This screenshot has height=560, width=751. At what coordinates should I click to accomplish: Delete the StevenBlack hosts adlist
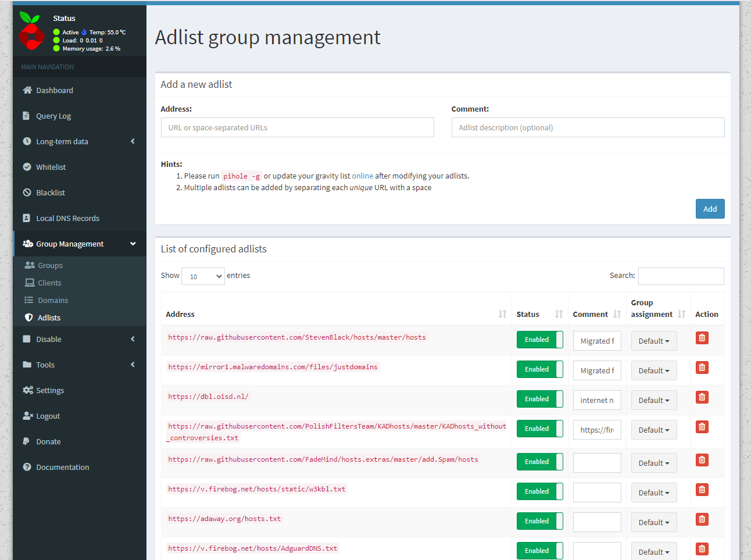click(x=702, y=338)
